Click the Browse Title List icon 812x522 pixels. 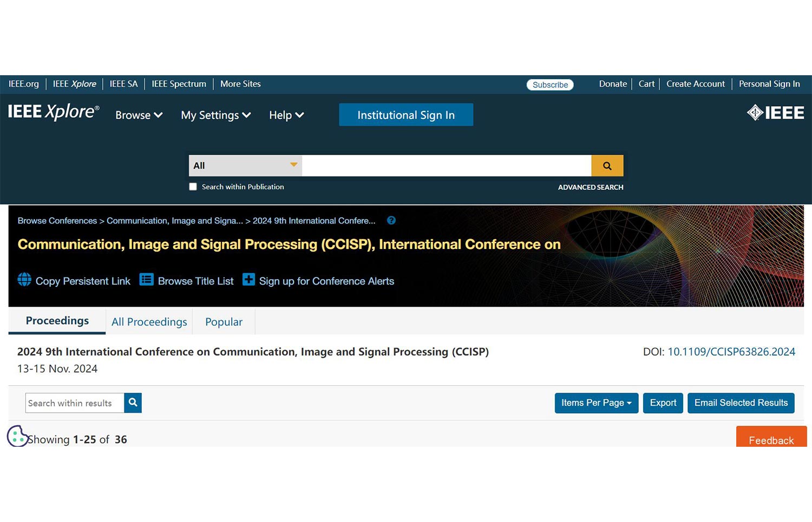click(146, 280)
